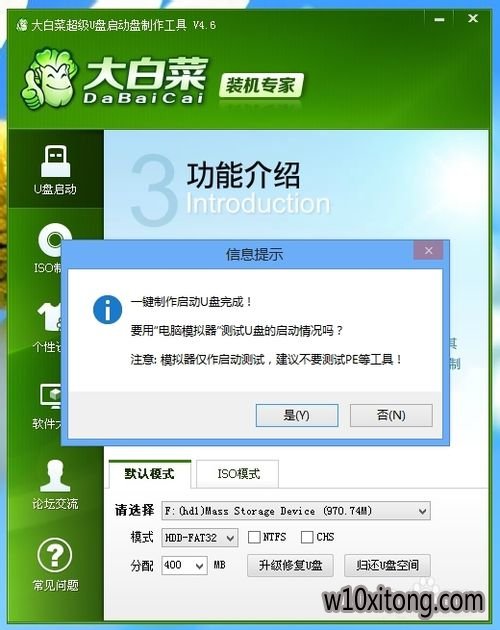Confirm with the 是(Y) button

coord(297,415)
